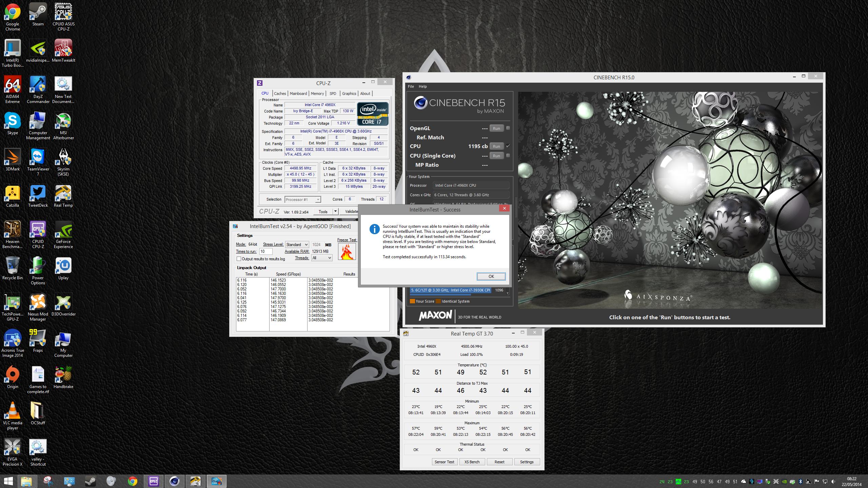
Task: Click Sensor Test in Real Temp
Action: coord(445,462)
